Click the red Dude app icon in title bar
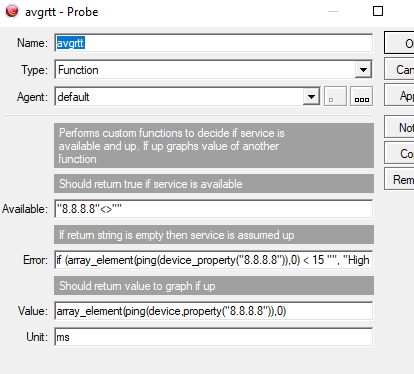The width and height of the screenshot is (414, 374). point(12,11)
